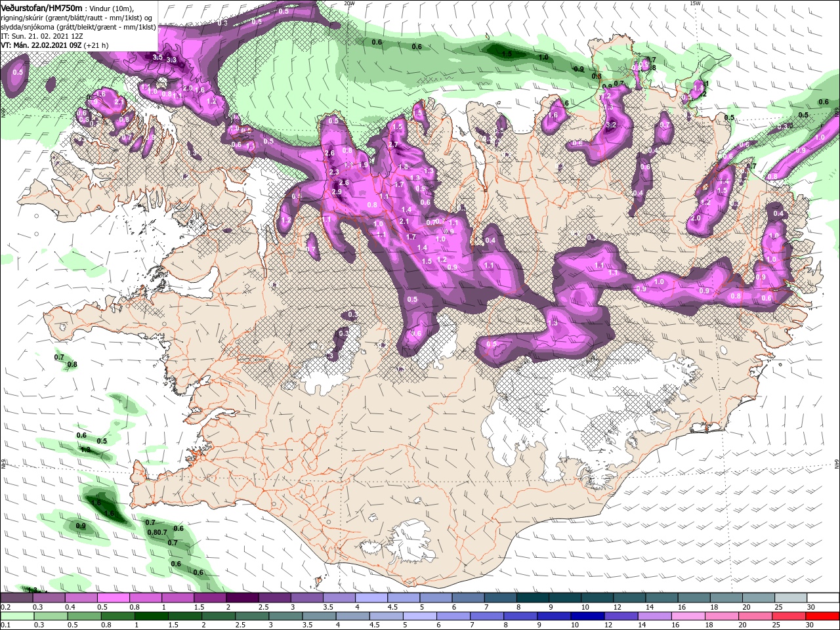Screen dimensions: 840x630
Task: Click the Veðurstofan/HM750m title text
Action: (x=42, y=8)
